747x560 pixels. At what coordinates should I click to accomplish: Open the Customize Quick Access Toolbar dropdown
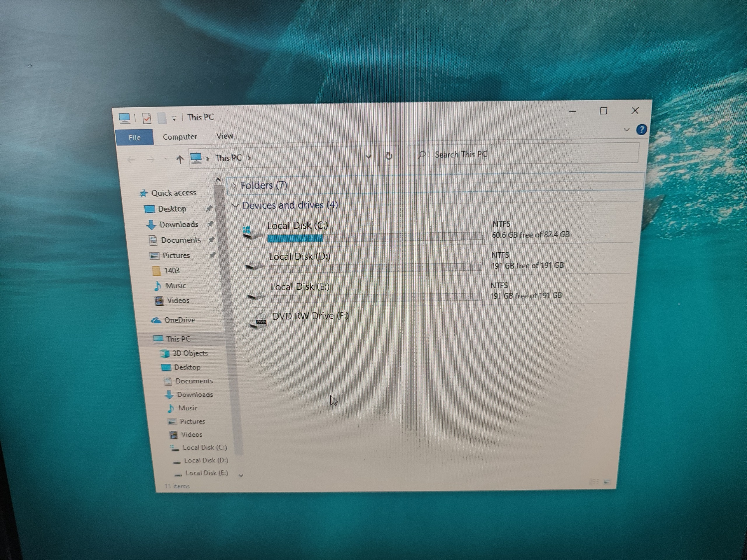click(174, 118)
